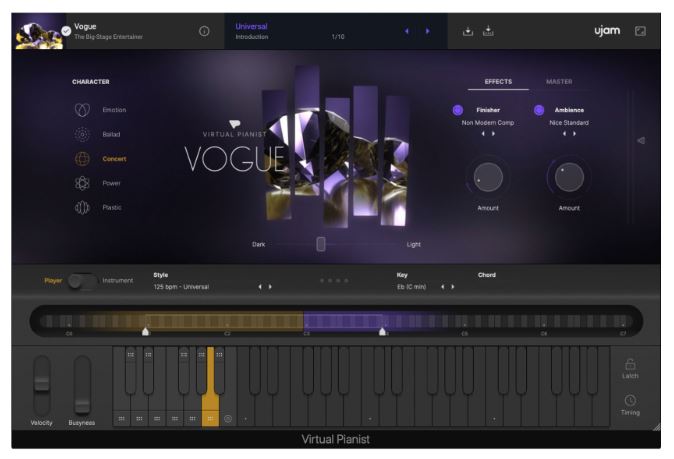
Task: Open the 125 bpm - Universal style selector
Action: (181, 287)
